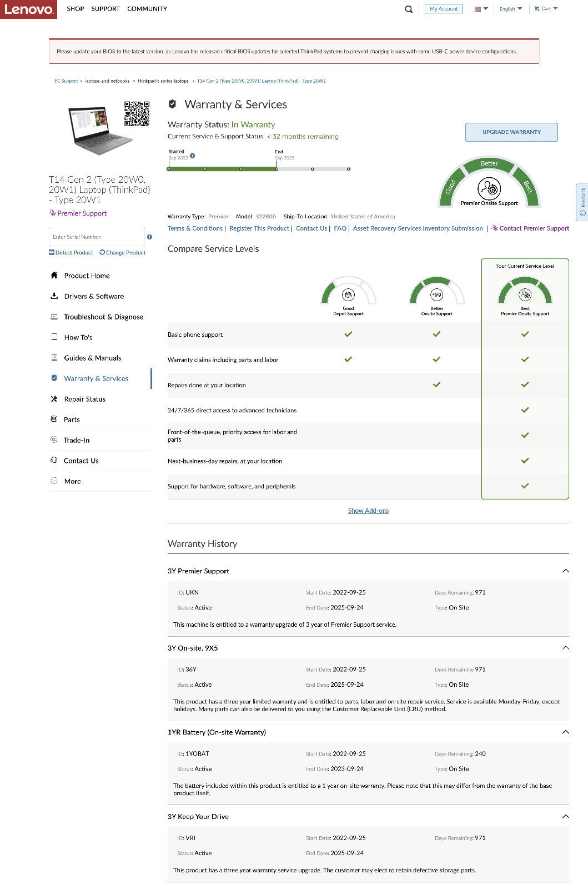Click the Contact Us link beside FAQ
588x889 pixels.
pos(311,228)
